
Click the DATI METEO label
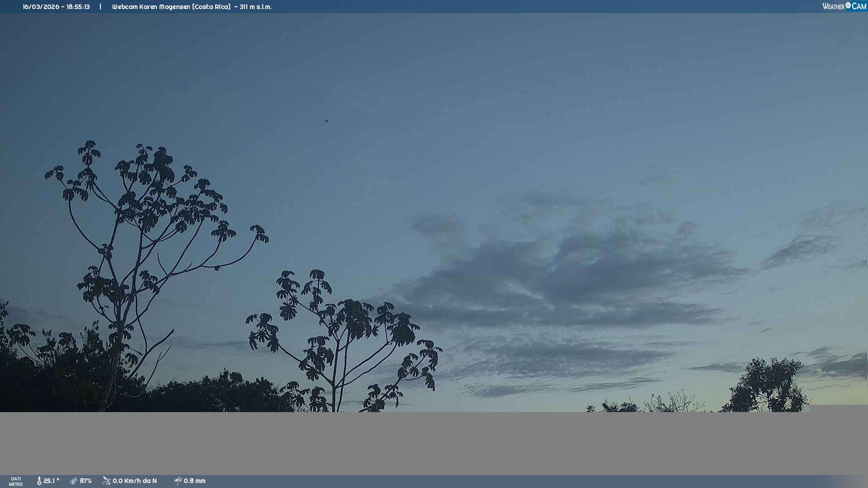coord(16,481)
